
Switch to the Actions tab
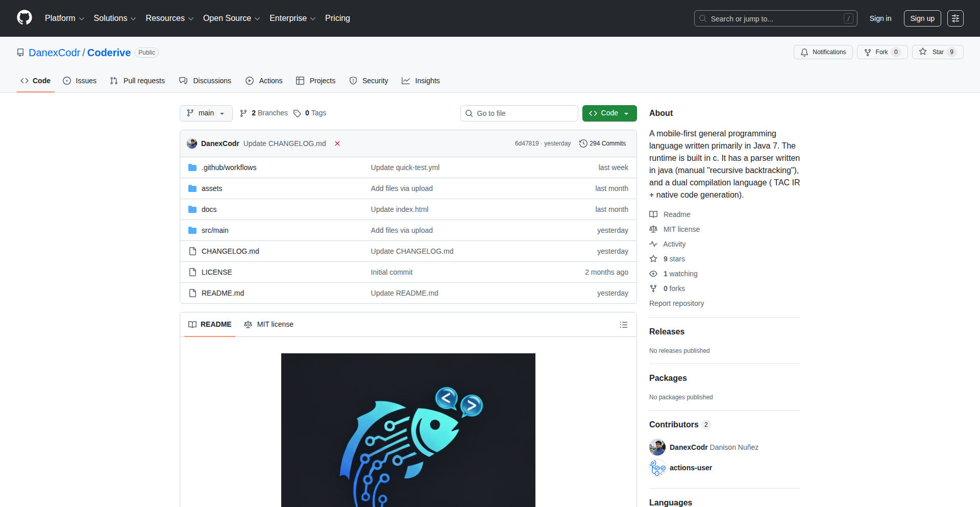click(x=264, y=81)
